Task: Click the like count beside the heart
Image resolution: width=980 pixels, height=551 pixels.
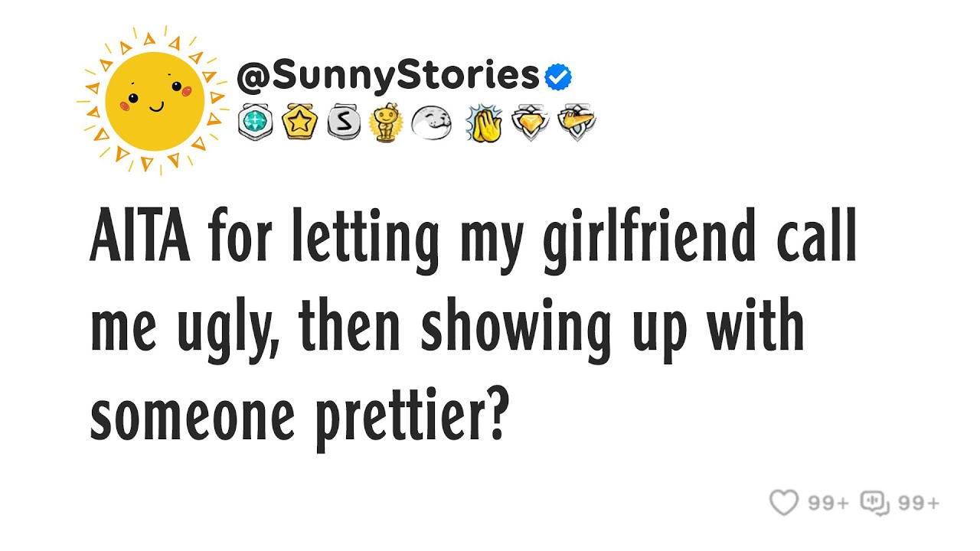Action: click(828, 504)
